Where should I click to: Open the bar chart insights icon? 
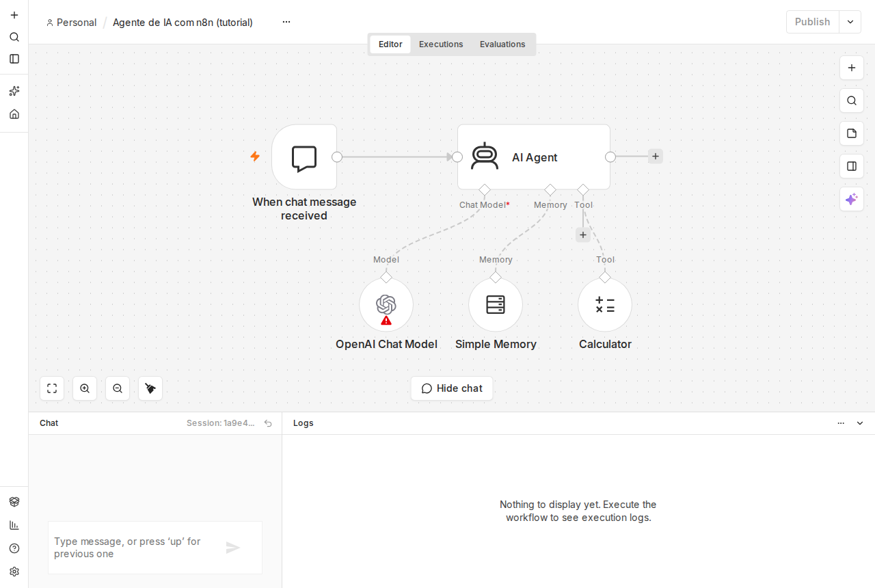(x=14, y=525)
